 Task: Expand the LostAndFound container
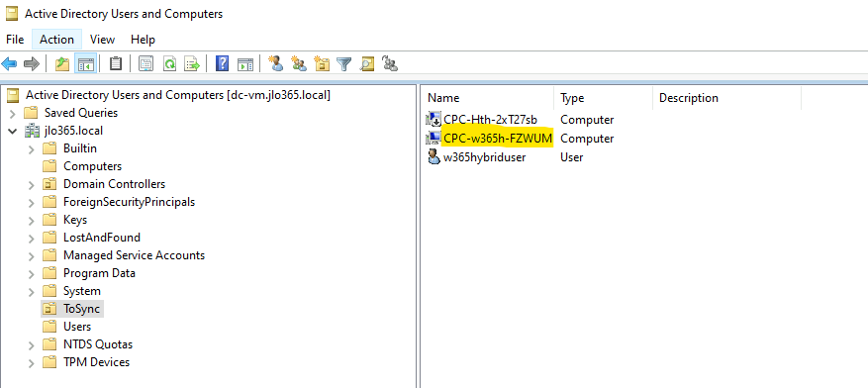click(32, 238)
